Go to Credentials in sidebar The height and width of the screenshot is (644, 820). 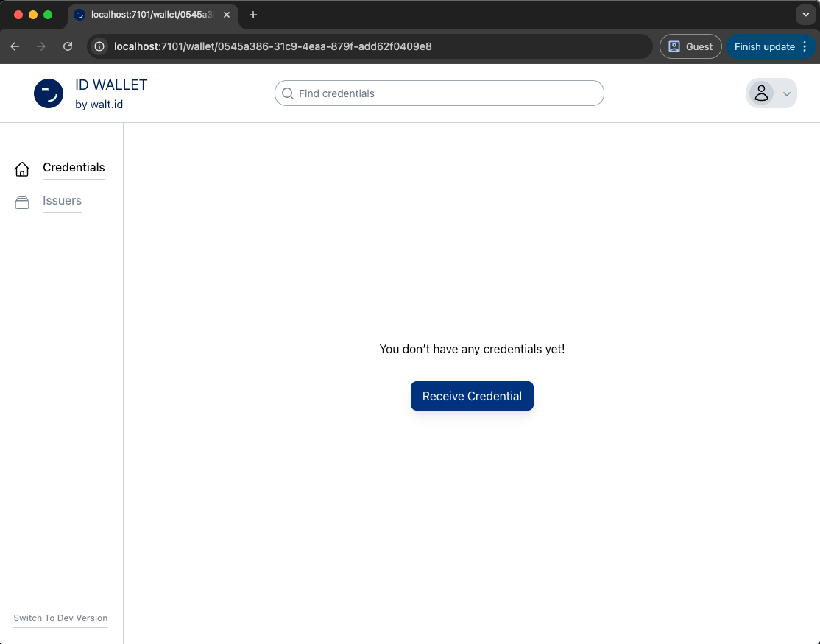[x=74, y=167]
